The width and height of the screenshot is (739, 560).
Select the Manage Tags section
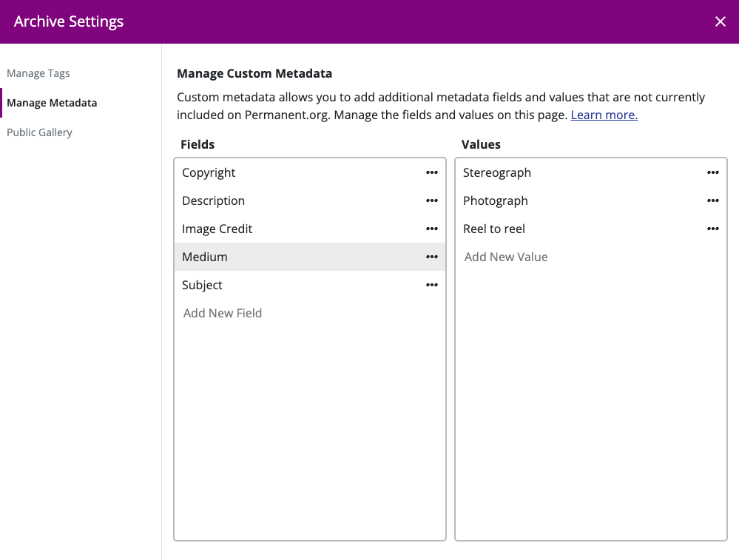coord(38,73)
